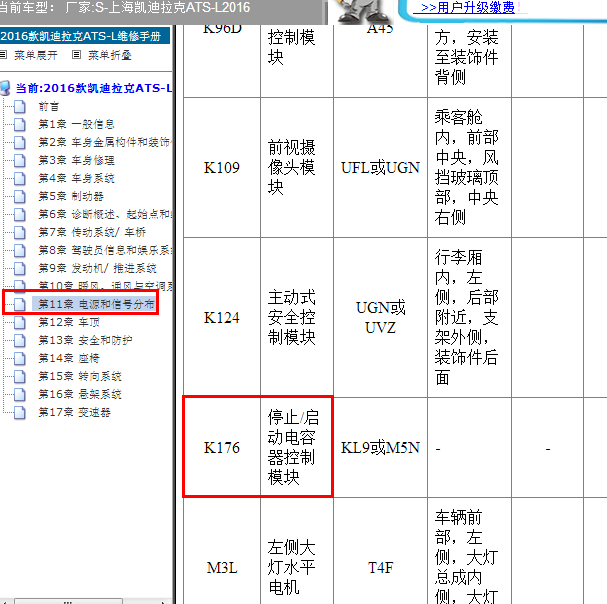This screenshot has height=604, width=607.
Task: Click the 第1章 一般信息 document icon
Action: 20,125
